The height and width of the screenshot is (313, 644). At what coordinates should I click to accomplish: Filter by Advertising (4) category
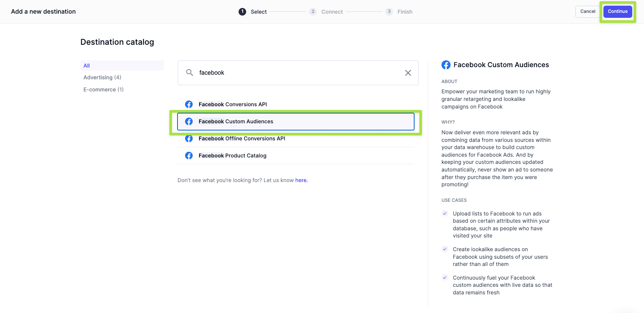pyautogui.click(x=102, y=77)
